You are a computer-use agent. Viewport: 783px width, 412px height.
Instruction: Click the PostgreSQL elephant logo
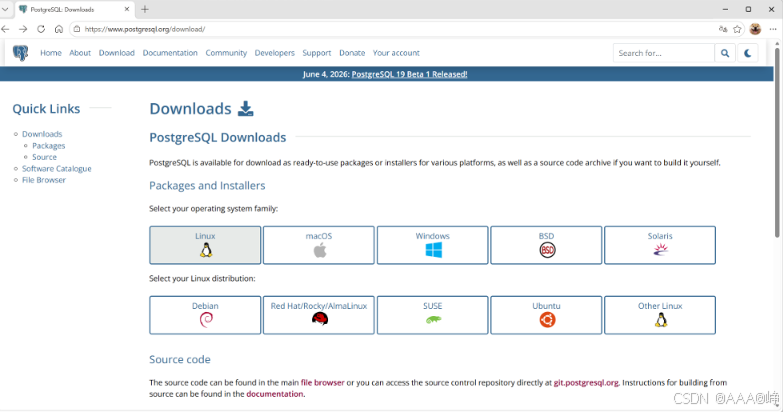(20, 53)
